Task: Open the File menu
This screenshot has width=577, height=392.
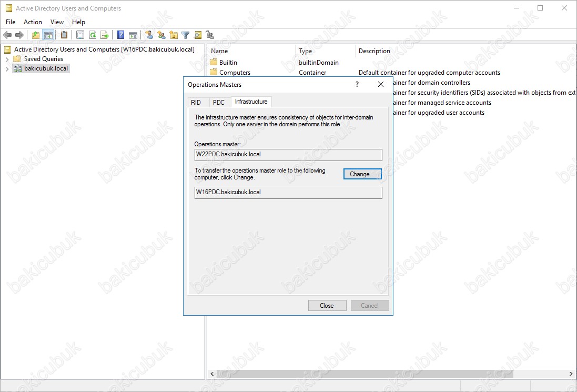Action: pos(11,22)
